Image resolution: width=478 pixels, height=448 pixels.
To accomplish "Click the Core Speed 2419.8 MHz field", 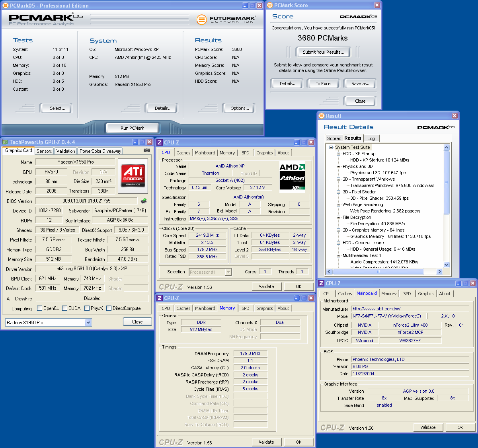I will tap(207, 235).
